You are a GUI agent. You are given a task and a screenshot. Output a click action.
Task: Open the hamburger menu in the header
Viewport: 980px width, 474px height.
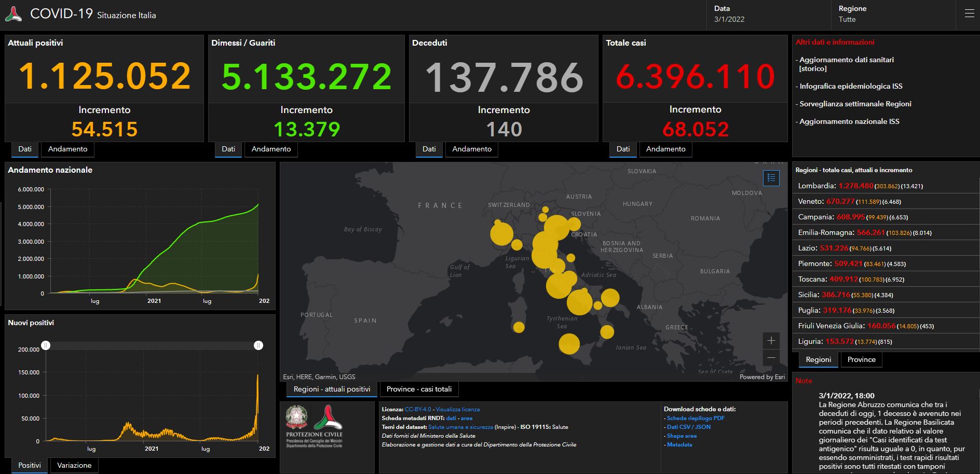[969, 15]
